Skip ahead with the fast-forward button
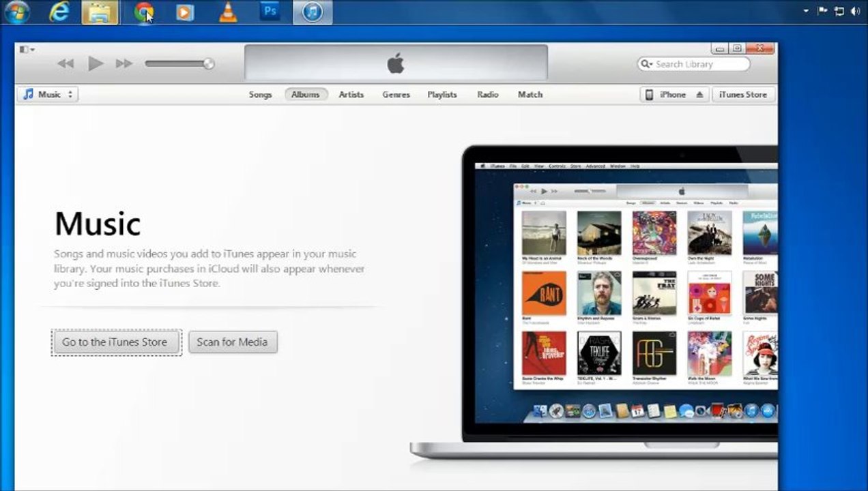868x491 pixels. pos(124,63)
